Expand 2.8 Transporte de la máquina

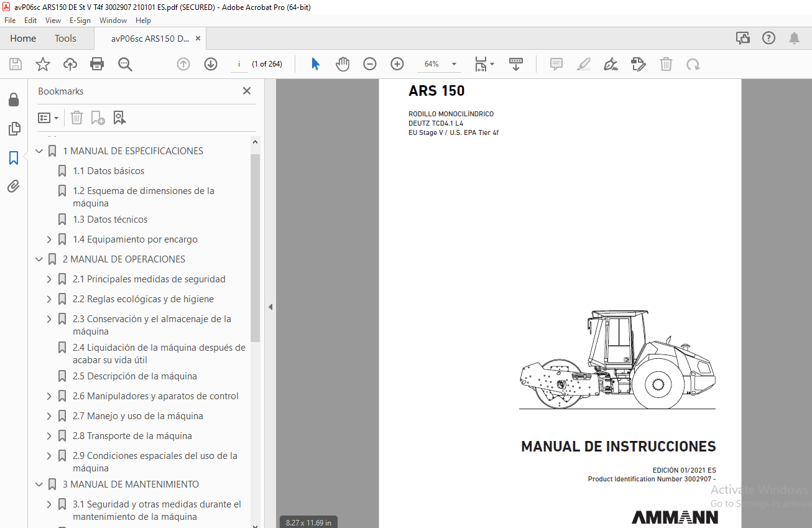coord(49,436)
